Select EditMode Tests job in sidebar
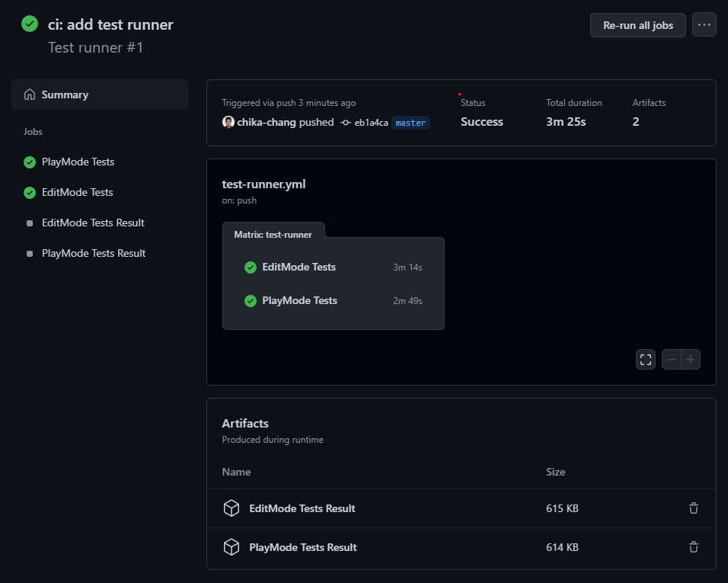The image size is (728, 583). point(77,192)
